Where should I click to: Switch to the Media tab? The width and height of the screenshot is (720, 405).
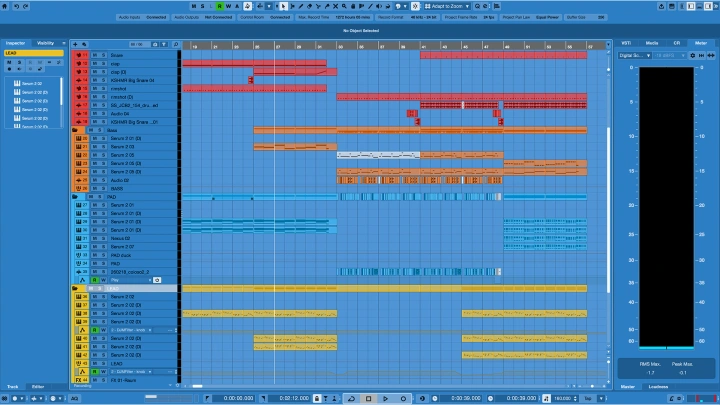pyautogui.click(x=651, y=43)
